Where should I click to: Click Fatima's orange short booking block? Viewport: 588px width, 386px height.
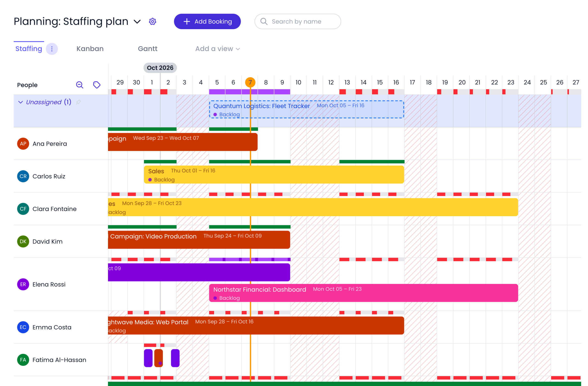click(159, 358)
